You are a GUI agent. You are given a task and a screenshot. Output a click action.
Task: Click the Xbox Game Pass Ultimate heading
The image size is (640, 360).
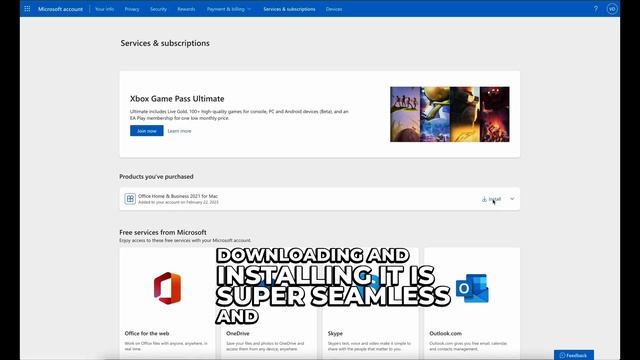click(x=177, y=99)
